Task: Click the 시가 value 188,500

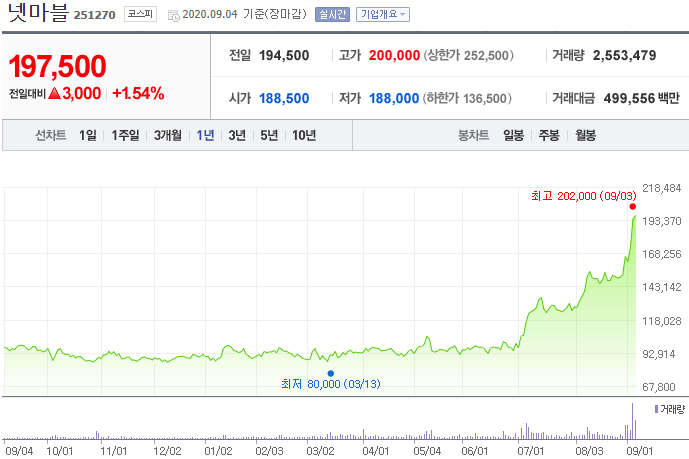Action: point(284,98)
